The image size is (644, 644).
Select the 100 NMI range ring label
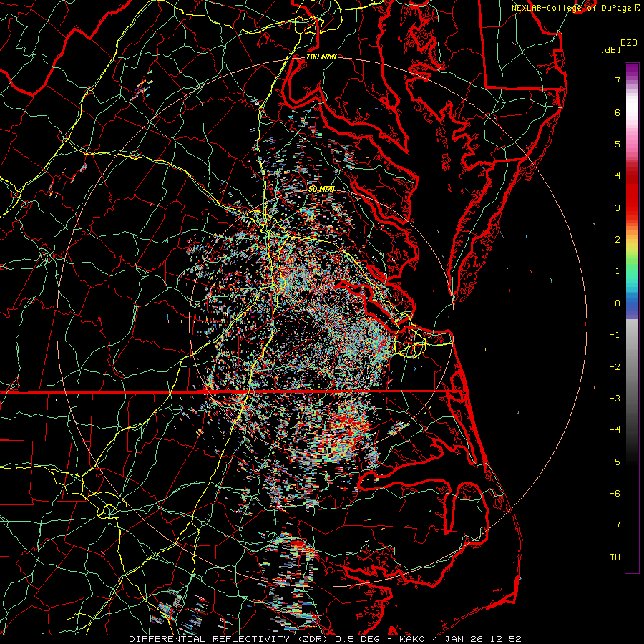click(x=321, y=57)
